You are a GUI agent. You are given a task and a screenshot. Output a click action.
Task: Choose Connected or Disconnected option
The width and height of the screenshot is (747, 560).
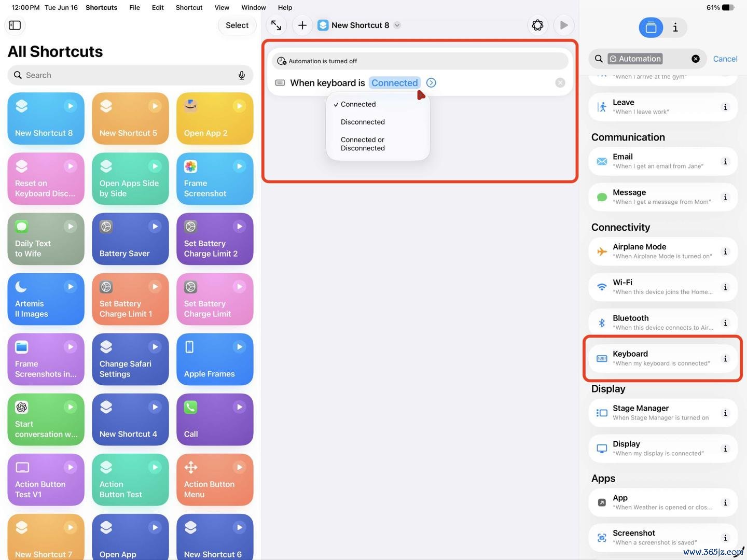pyautogui.click(x=378, y=144)
